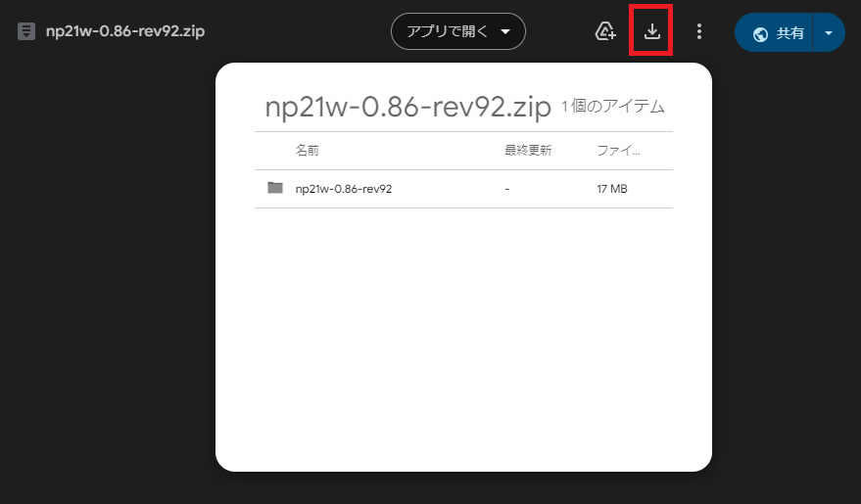This screenshot has width=861, height=504.
Task: Click the 1 個のアイテム item count label
Action: point(613,107)
